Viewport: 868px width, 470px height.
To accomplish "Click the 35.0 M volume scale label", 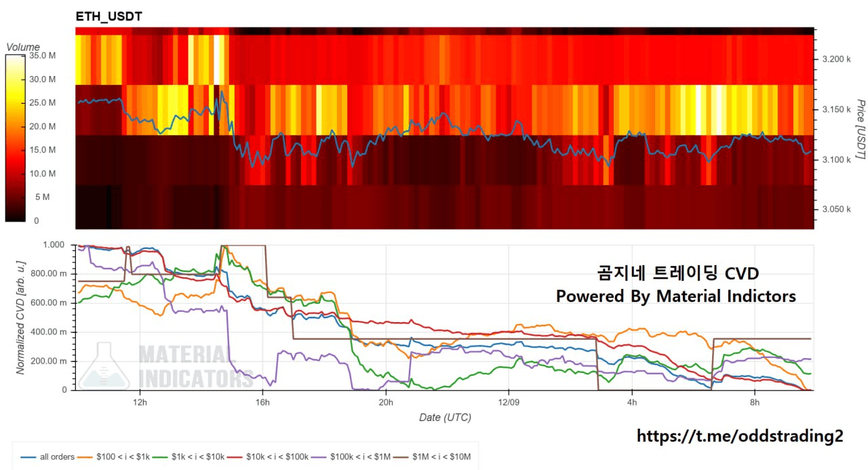I will (42, 56).
